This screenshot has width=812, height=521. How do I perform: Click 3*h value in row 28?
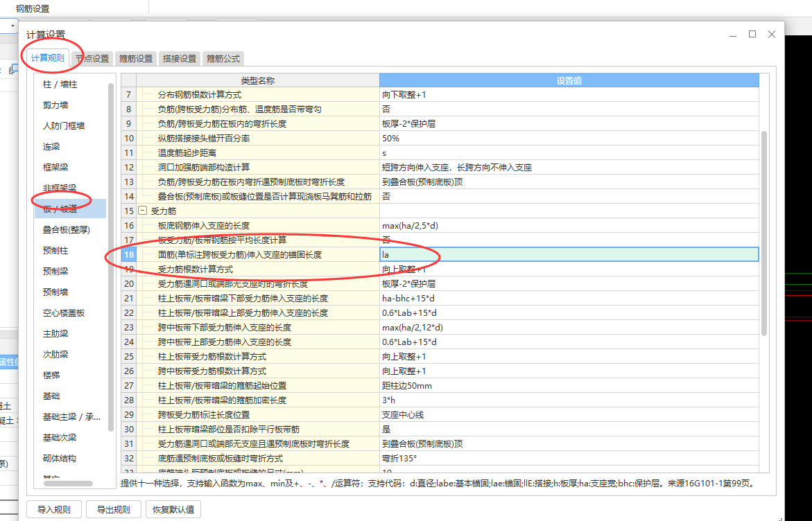[569, 400]
